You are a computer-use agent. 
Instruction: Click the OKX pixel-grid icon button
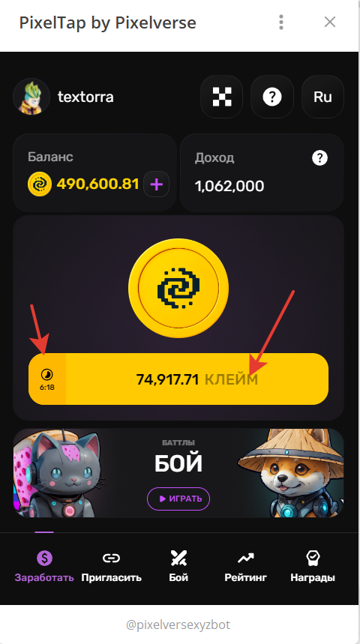point(221,97)
